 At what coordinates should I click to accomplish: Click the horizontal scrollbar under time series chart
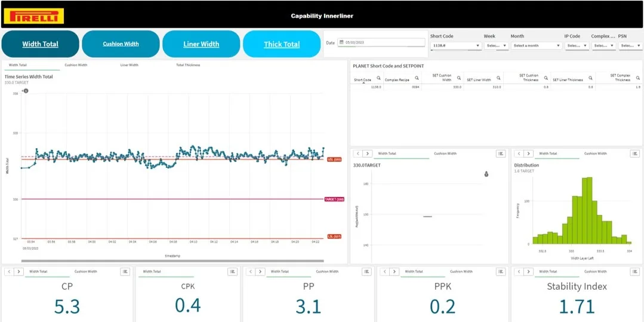point(172,260)
